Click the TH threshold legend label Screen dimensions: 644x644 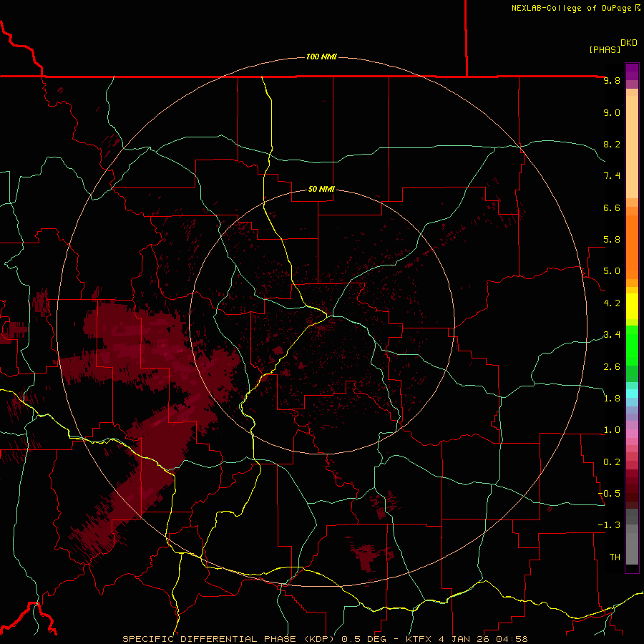(615, 557)
